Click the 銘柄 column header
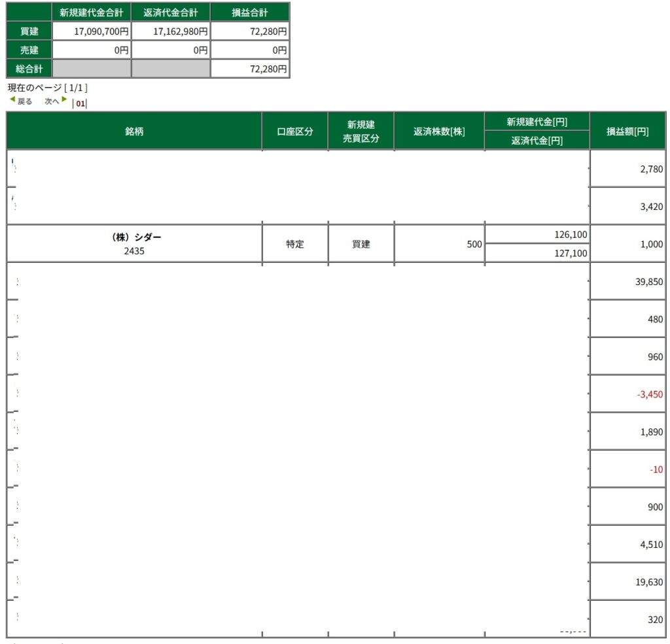The image size is (670, 644). tap(134, 131)
